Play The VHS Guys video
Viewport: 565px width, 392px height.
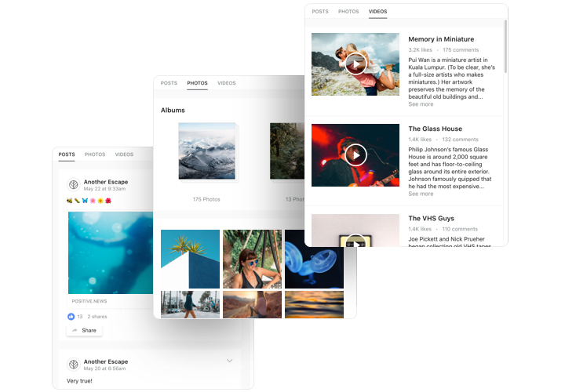click(x=355, y=241)
